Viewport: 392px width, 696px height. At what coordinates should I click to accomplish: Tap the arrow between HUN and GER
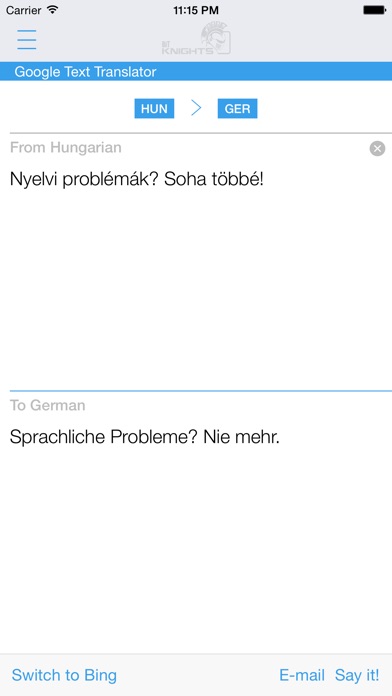click(196, 108)
